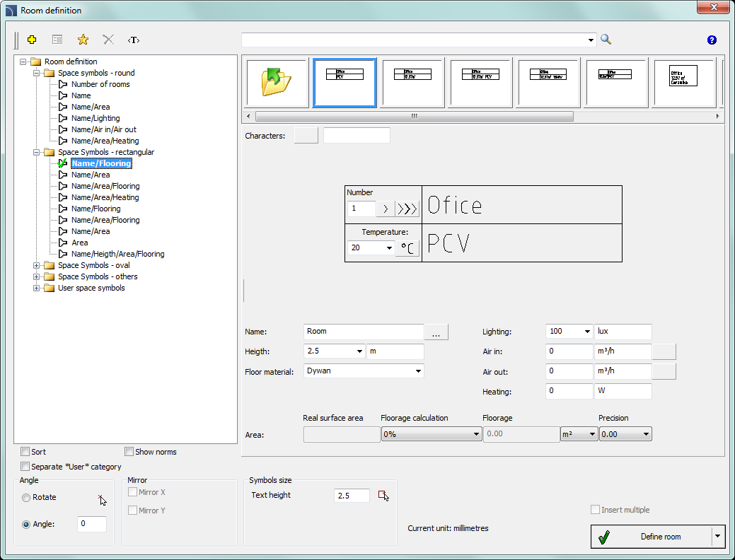The width and height of the screenshot is (735, 560).
Task: Select Name/Area/Heating under rectangular symbols
Action: coord(105,197)
